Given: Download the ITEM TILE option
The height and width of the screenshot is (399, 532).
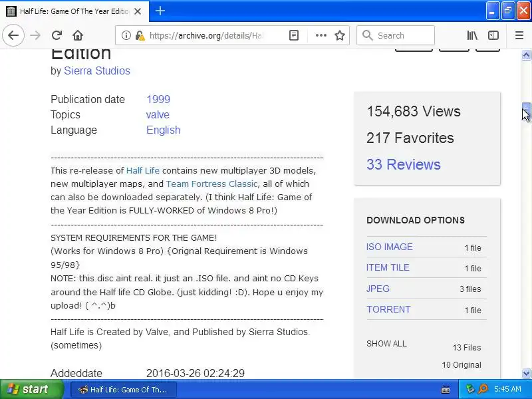Looking at the screenshot, I should 388,267.
